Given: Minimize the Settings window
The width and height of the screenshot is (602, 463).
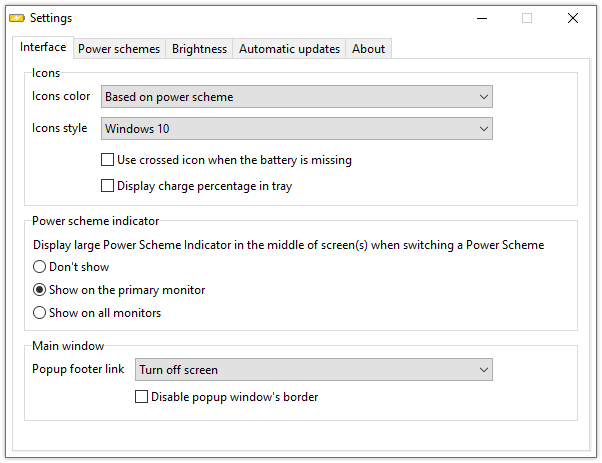Looking at the screenshot, I should click(482, 18).
